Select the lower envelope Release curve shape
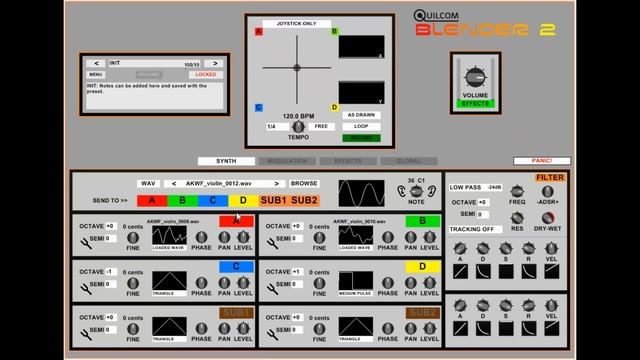The image size is (640, 360). 529,329
